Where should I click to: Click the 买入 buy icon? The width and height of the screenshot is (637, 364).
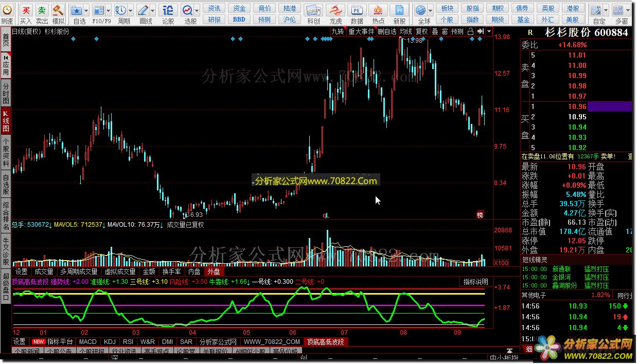pos(26,10)
